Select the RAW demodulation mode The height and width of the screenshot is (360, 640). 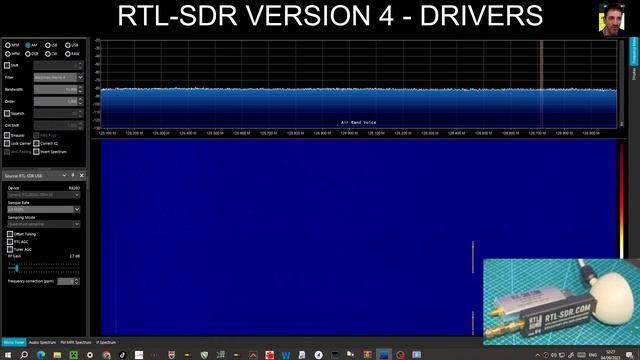pos(68,53)
